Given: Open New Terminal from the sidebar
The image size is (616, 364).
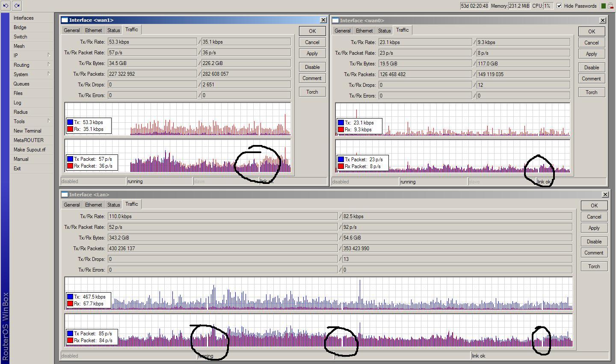Looking at the screenshot, I should (x=27, y=130).
